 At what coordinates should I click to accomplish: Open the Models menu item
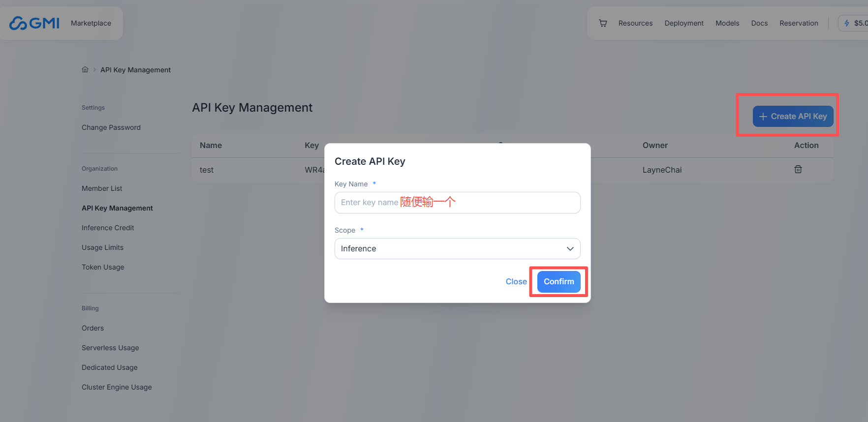click(x=727, y=23)
